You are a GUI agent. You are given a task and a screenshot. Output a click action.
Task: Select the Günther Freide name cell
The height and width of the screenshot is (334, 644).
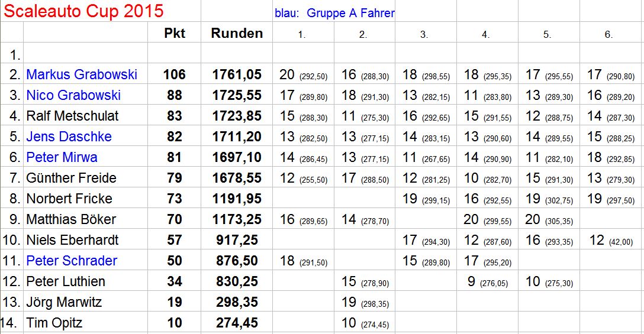click(71, 178)
